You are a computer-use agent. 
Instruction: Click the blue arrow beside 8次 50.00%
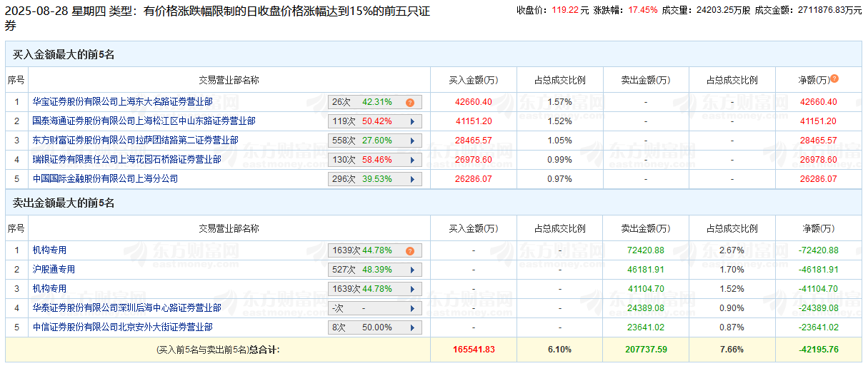coord(412,327)
